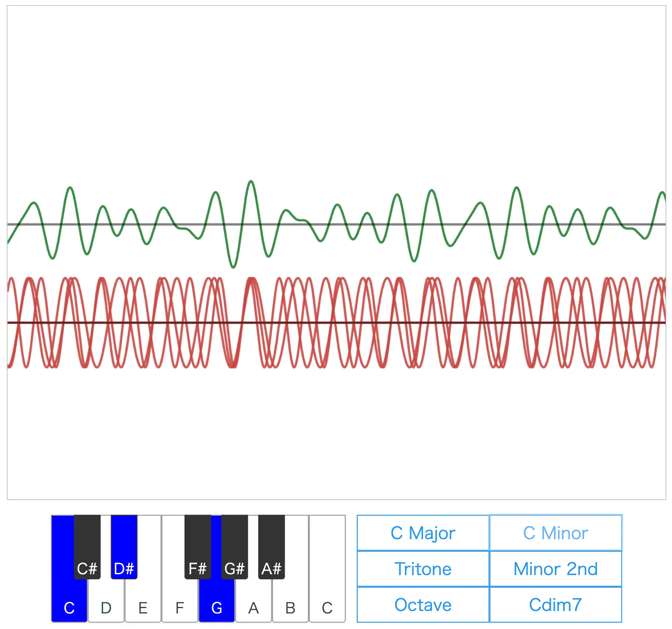
Task: Play the Octave interval preset
Action: tap(423, 605)
